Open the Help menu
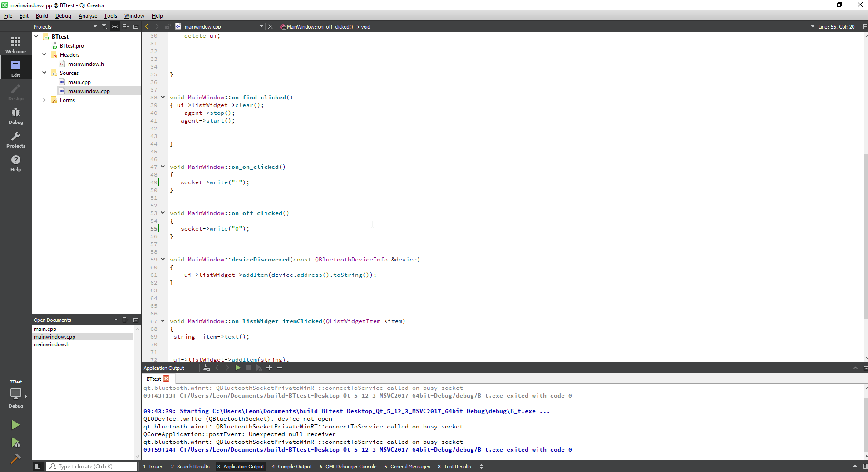Screen dimensions: 868x472 point(157,15)
